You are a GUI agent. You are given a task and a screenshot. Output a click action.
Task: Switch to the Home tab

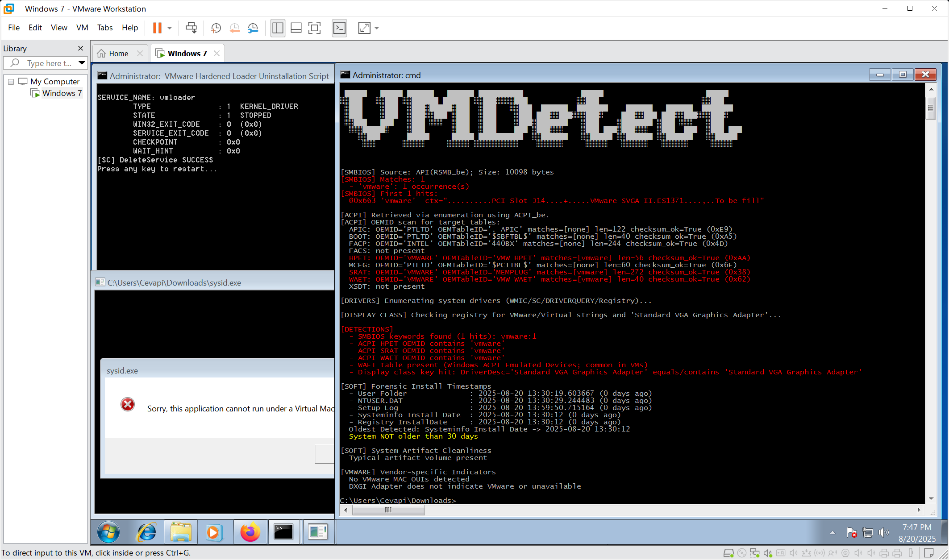pos(118,54)
